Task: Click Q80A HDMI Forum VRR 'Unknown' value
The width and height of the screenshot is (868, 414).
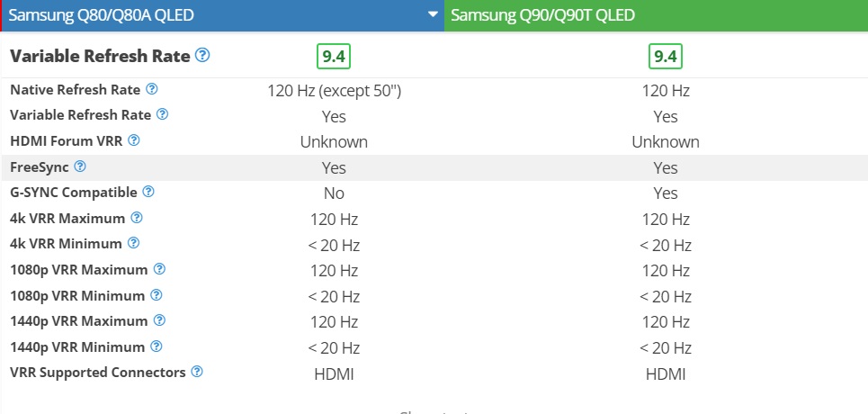Action: pyautogui.click(x=334, y=142)
